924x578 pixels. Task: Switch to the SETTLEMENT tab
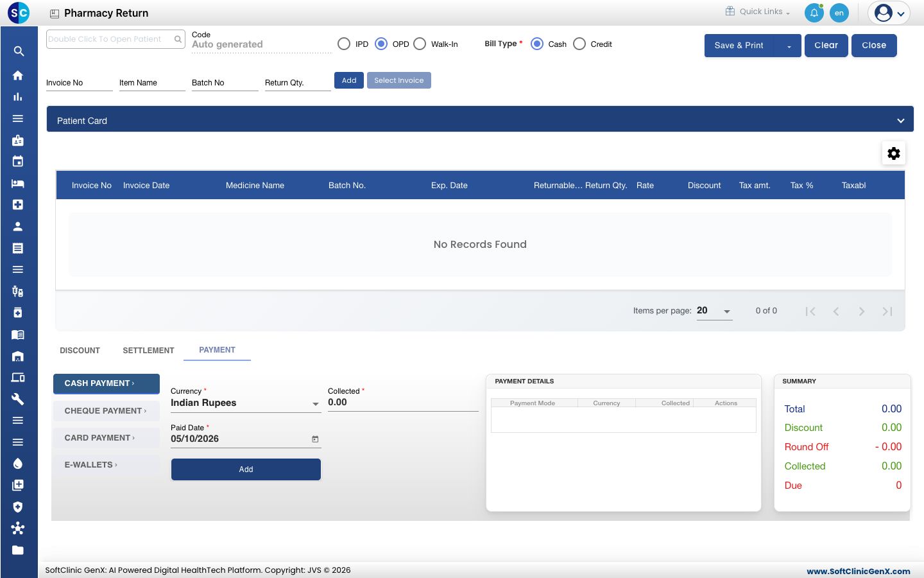tap(148, 351)
